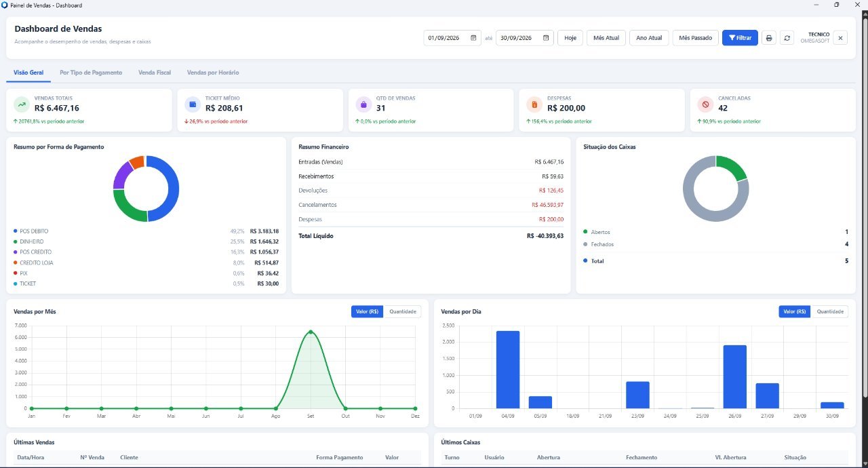868x468 pixels.
Task: Click the Cancelamentos amount R$ 46.583,97
Action: [547, 205]
